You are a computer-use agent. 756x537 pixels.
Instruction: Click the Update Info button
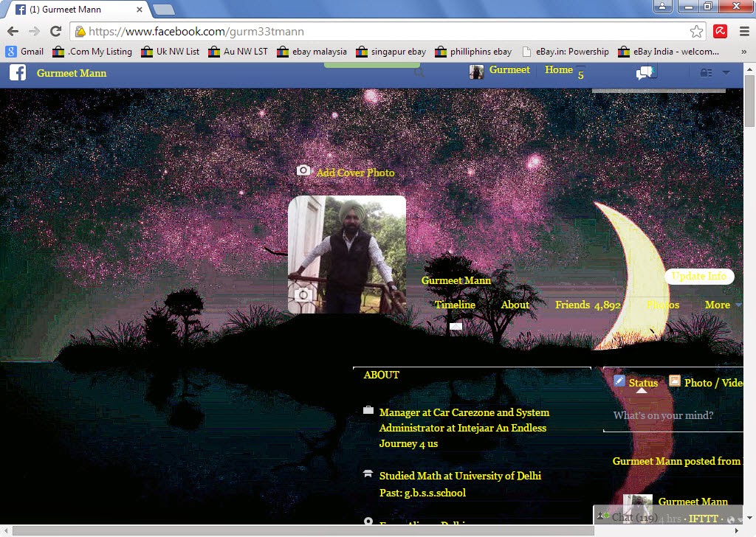tap(699, 276)
